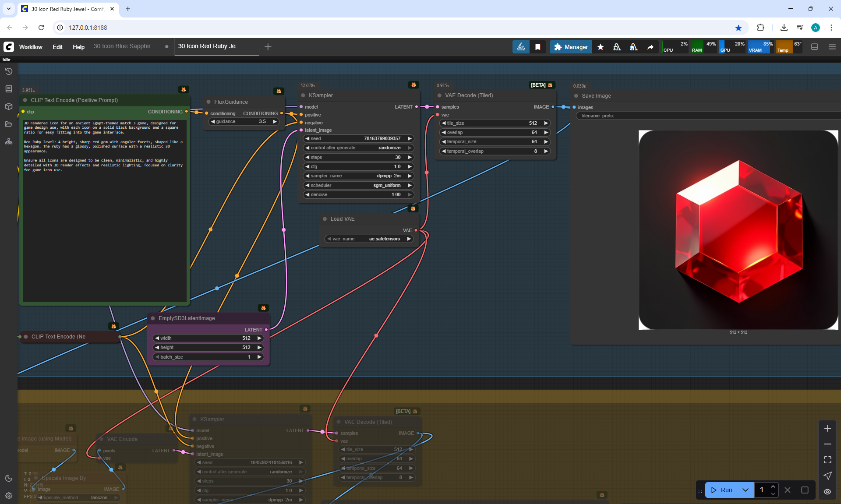Open vae_name combo with ae.safetensors
Viewport: 841px width, 504px height.
pos(369,239)
